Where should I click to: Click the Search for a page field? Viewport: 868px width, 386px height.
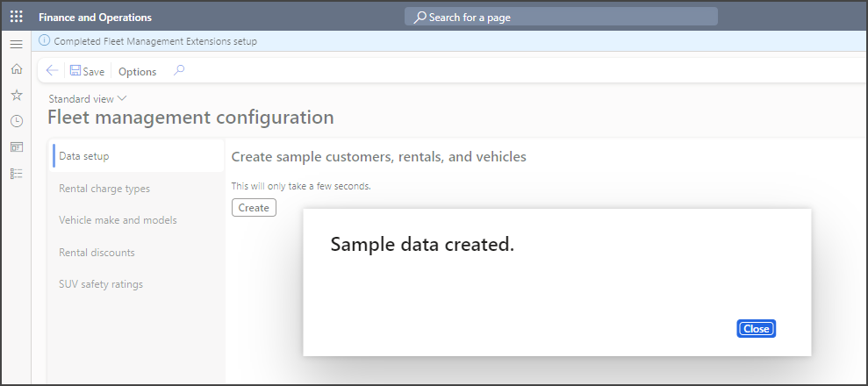tap(562, 17)
